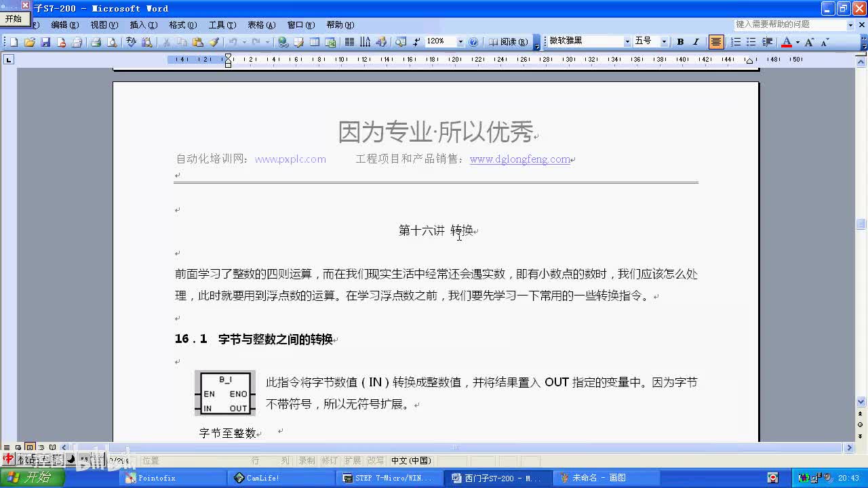Expand the font color dropdown arrow

[797, 42]
